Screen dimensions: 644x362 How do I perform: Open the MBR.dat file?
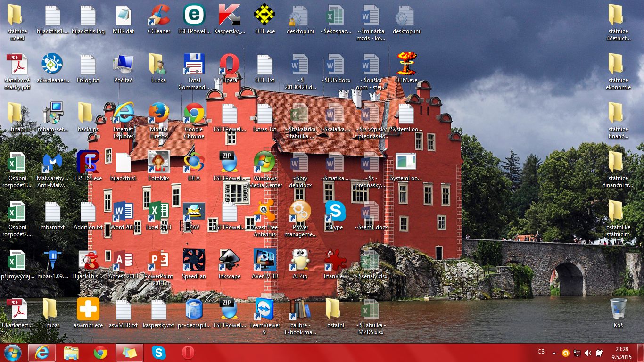123,19
